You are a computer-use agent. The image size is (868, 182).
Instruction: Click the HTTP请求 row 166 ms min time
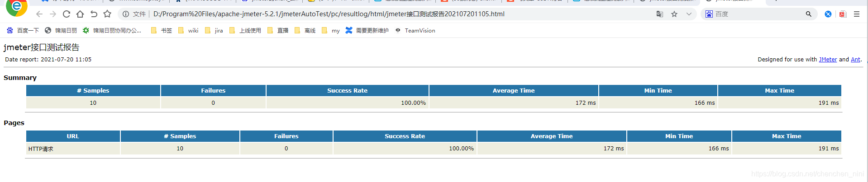coord(719,149)
